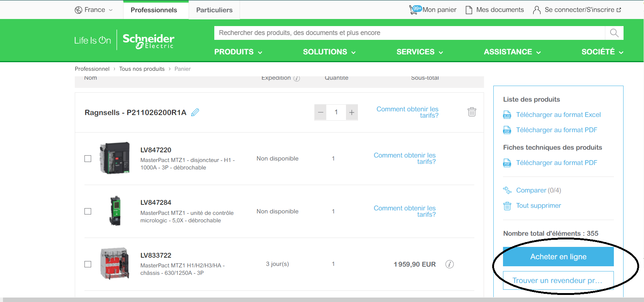The image size is (644, 302).
Task: Click the Ragnsells - P211026200R1A cart name
Action: (x=135, y=112)
